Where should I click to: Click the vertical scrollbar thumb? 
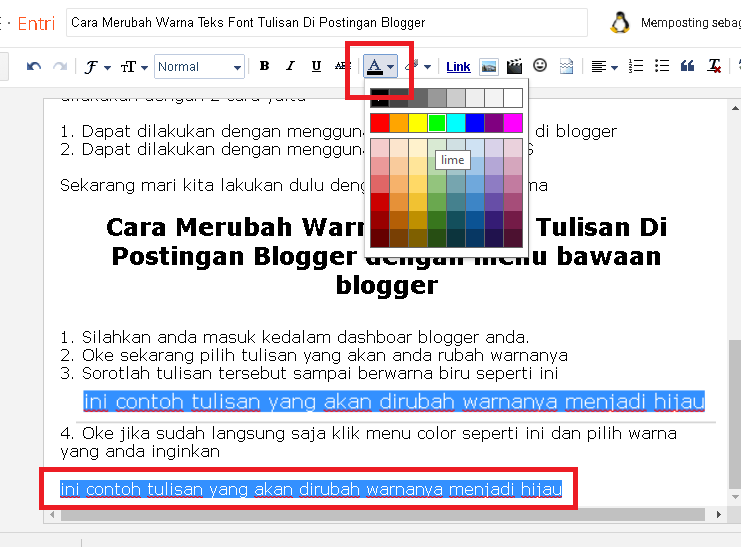click(734, 414)
